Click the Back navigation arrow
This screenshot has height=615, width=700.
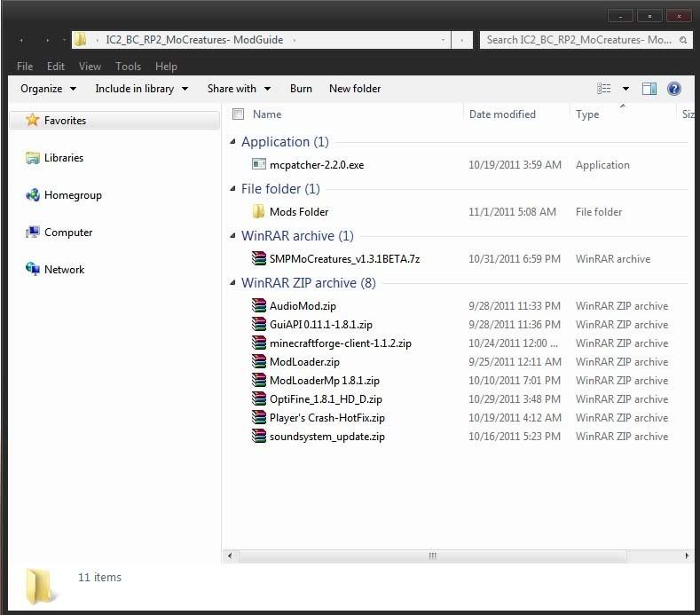click(21, 40)
